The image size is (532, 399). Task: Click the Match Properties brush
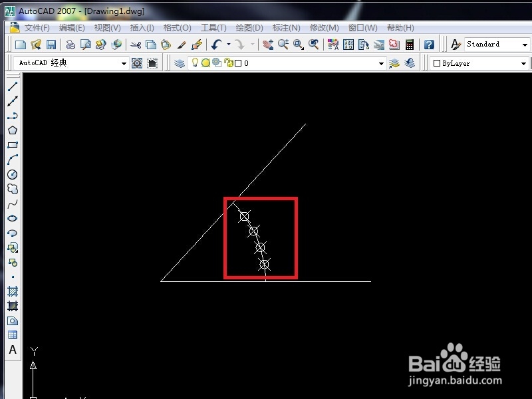click(182, 45)
